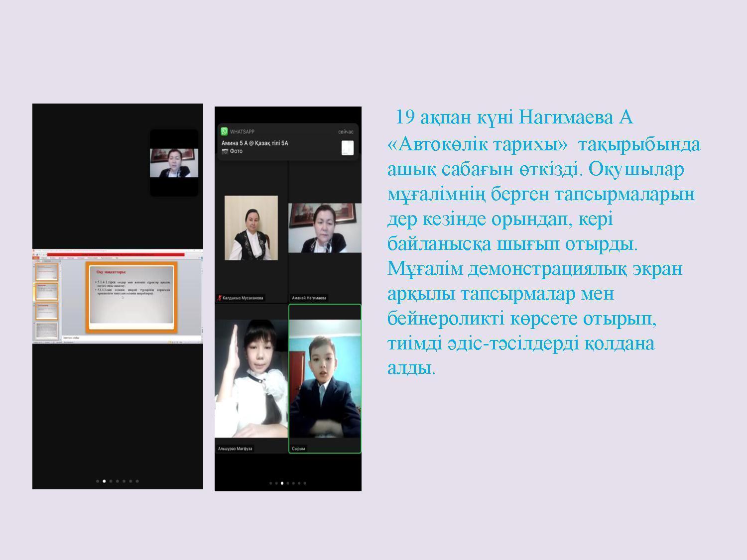Select the Альшураз Мағфуза name label
Viewport: 747px width, 560px height.
[x=235, y=448]
